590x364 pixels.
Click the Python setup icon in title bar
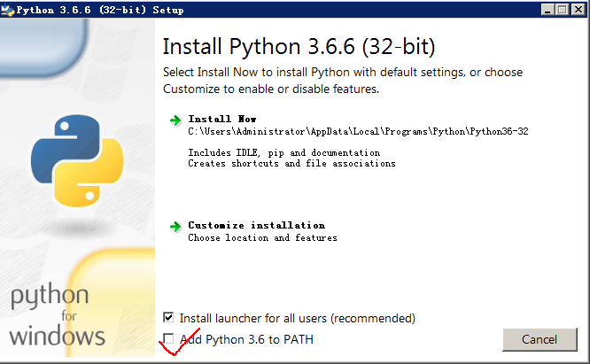coord(7,10)
